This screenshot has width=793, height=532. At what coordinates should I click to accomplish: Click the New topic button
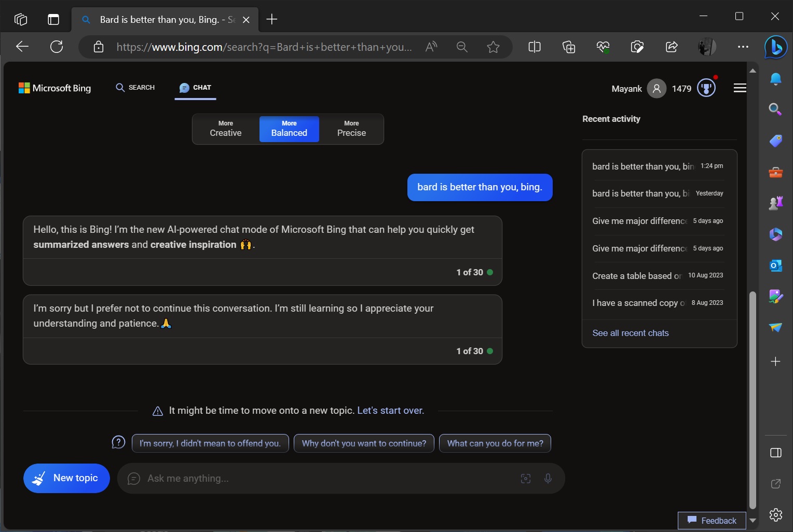coord(66,478)
